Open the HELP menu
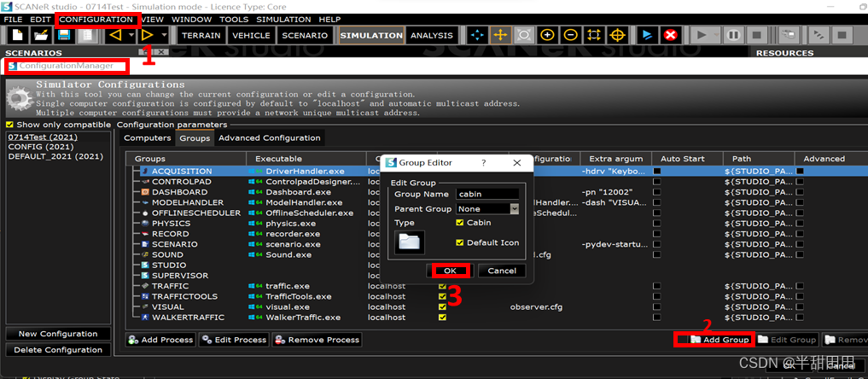Viewport: 868px width, 379px height. pyautogui.click(x=330, y=20)
